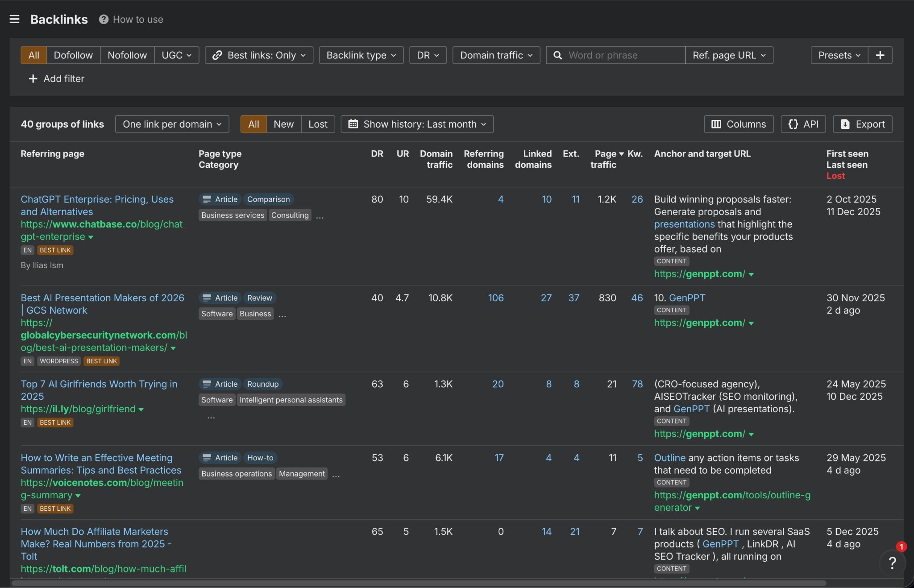Open the Backlink type dropdown

point(361,55)
